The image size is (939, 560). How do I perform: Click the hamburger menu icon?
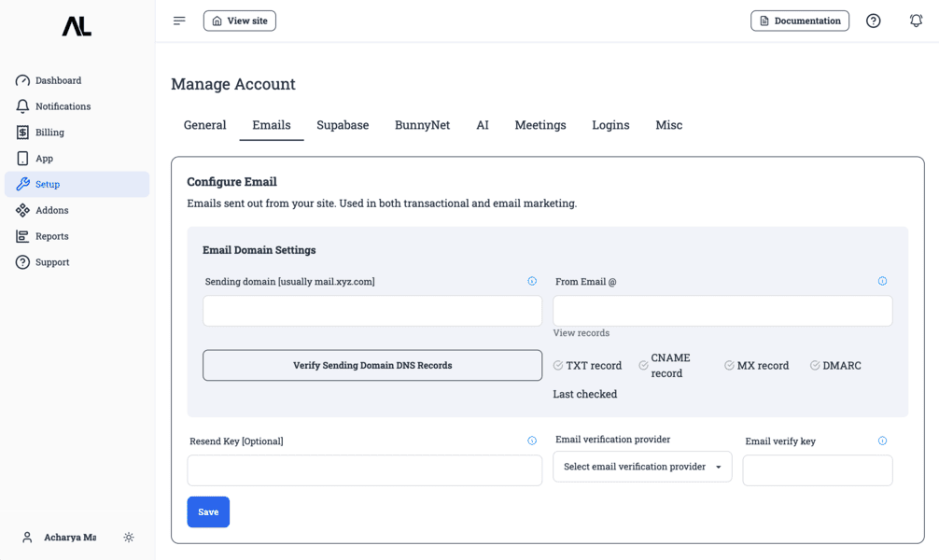click(x=179, y=21)
